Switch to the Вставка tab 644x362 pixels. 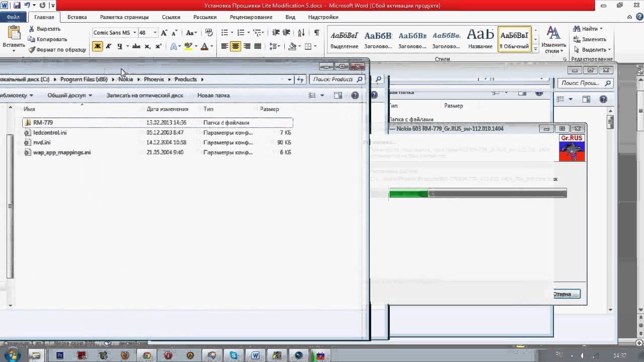(x=77, y=17)
